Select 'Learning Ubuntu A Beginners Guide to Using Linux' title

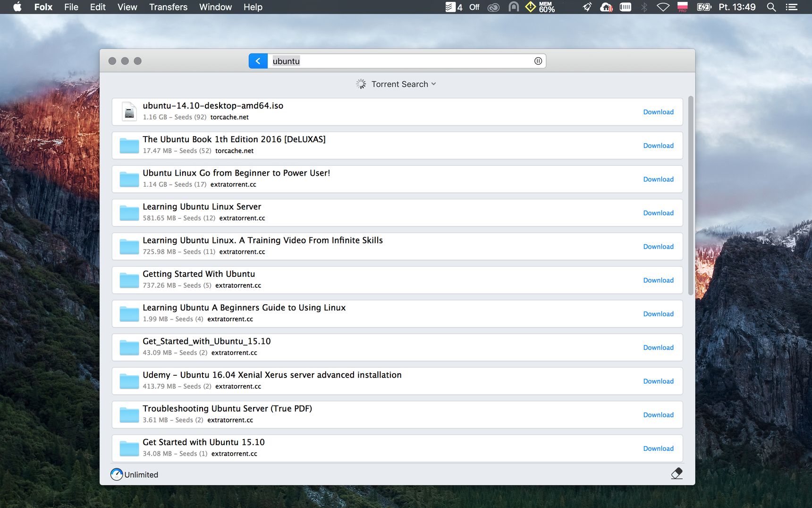pos(244,308)
